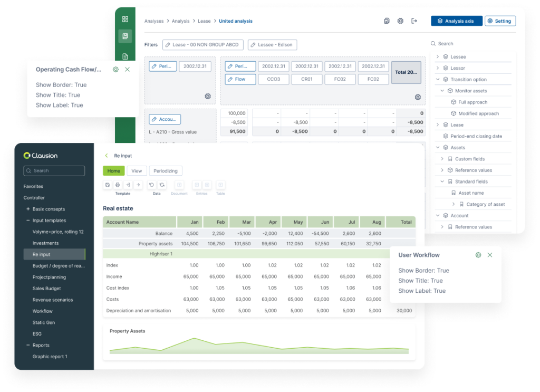The width and height of the screenshot is (540, 392).
Task: Select the Save template icon
Action: click(x=108, y=185)
